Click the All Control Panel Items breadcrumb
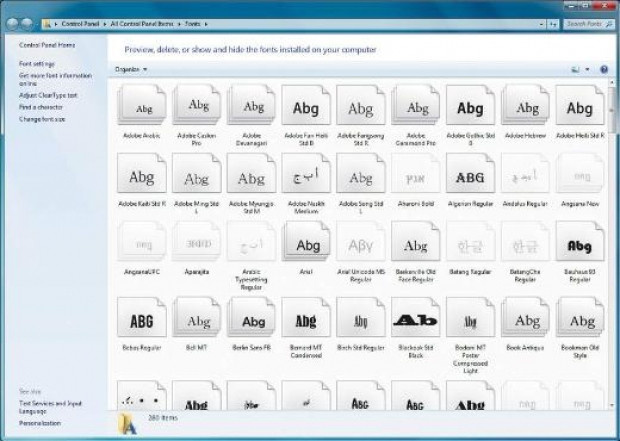The height and width of the screenshot is (441, 620). [x=142, y=24]
